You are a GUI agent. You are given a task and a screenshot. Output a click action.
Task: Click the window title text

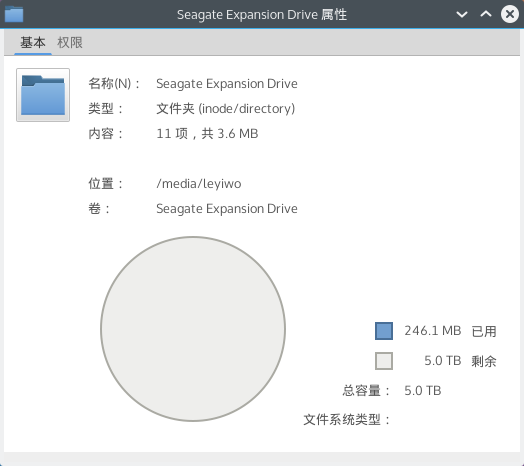(x=262, y=15)
